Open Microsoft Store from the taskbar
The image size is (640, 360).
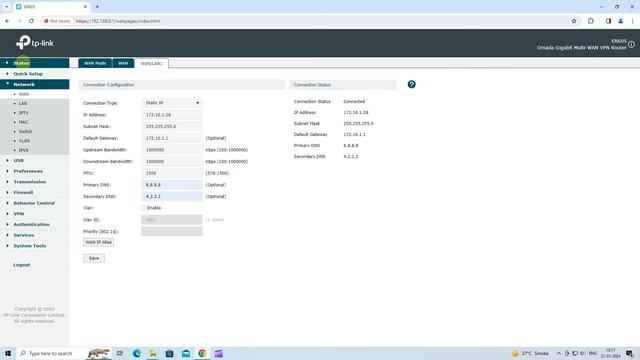point(169,353)
